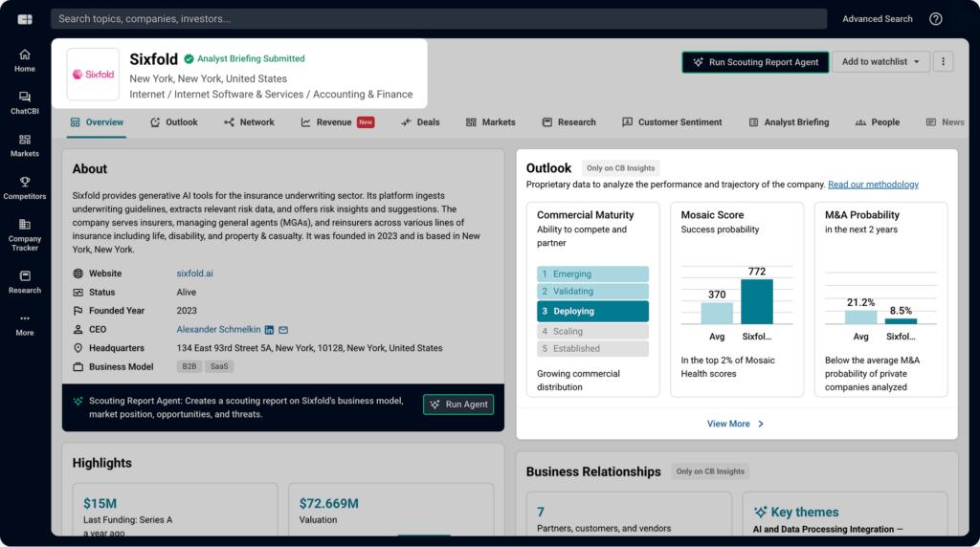Screen dimensions: 980x547
Task: Open the help question mark icon
Action: click(935, 19)
